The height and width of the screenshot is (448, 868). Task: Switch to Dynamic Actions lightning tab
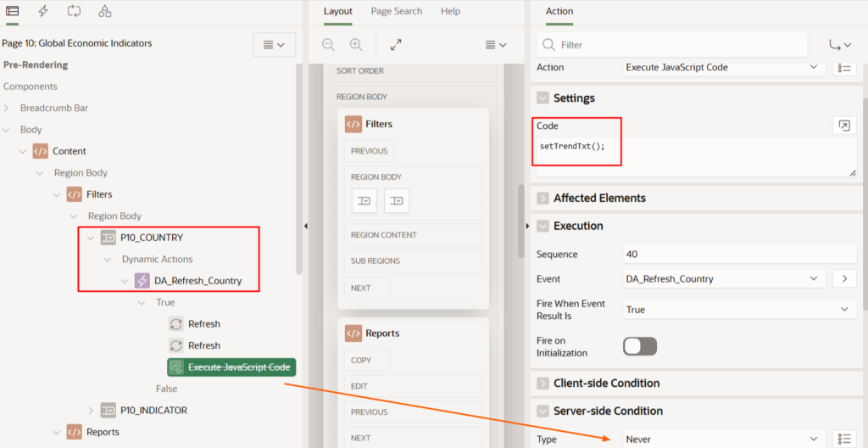click(x=42, y=10)
